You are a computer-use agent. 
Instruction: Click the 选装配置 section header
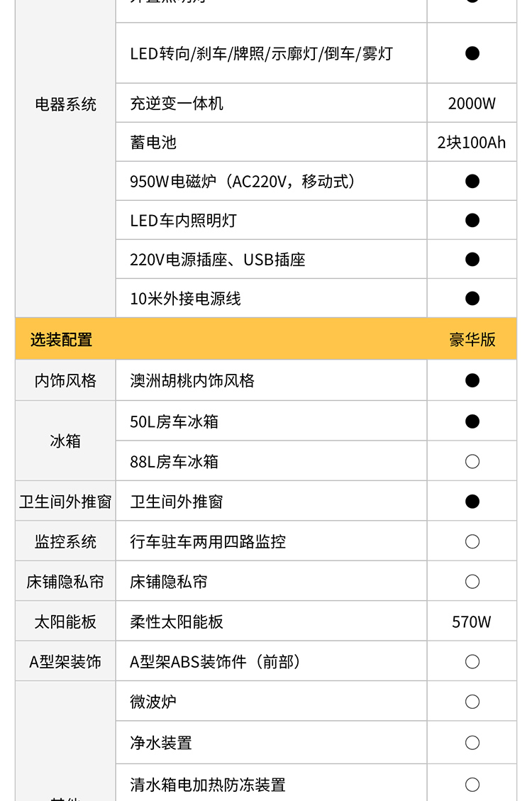[x=61, y=340]
